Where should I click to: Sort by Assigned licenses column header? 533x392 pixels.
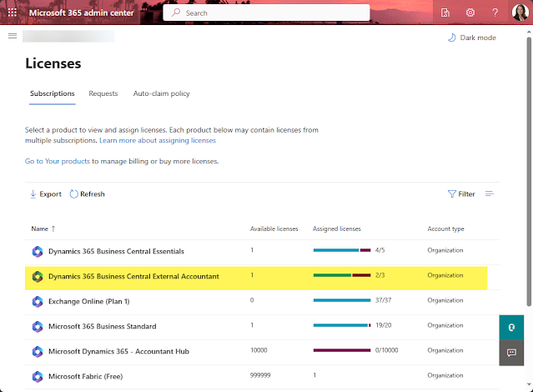(x=337, y=229)
